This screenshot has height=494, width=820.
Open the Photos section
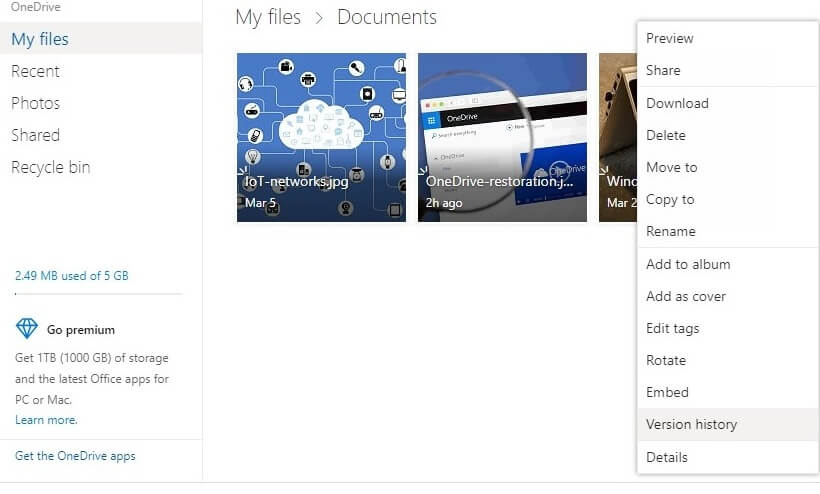[x=35, y=103]
